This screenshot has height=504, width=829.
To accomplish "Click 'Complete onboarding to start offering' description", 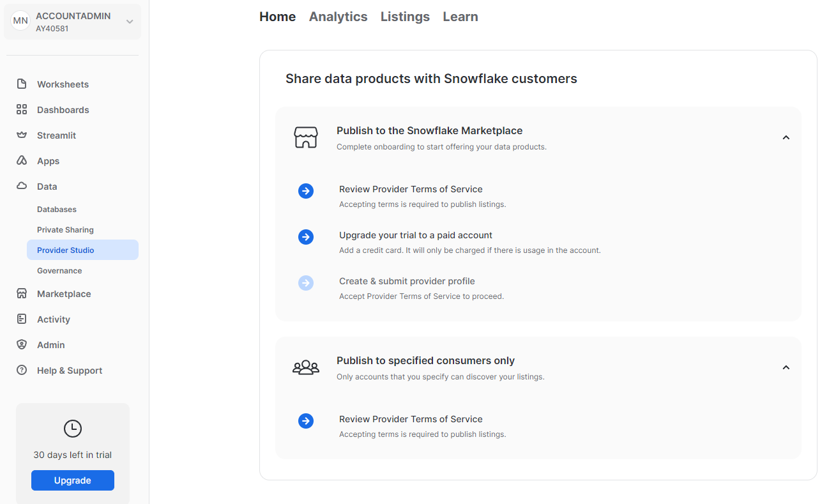I will point(441,147).
